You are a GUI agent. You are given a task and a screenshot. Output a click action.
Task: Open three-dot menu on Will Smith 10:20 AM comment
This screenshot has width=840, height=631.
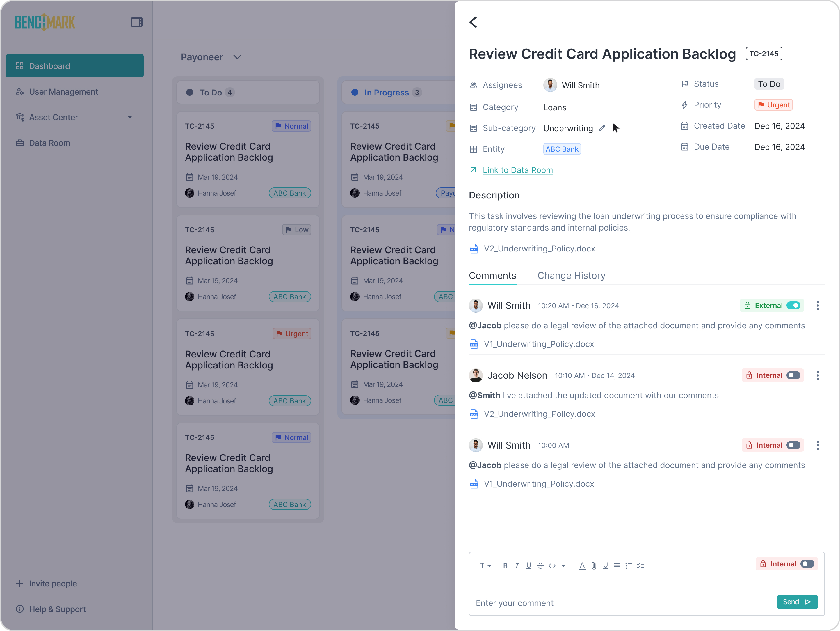tap(818, 306)
